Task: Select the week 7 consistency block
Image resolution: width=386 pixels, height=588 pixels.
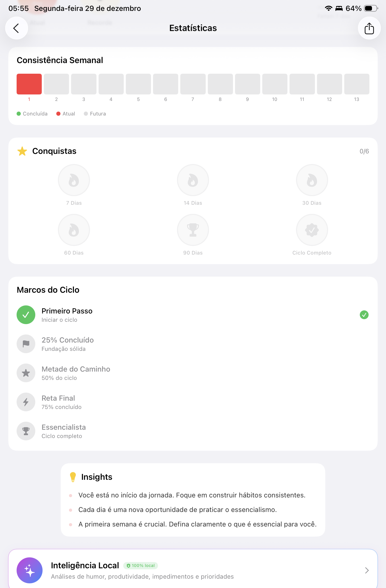Action: [193, 84]
